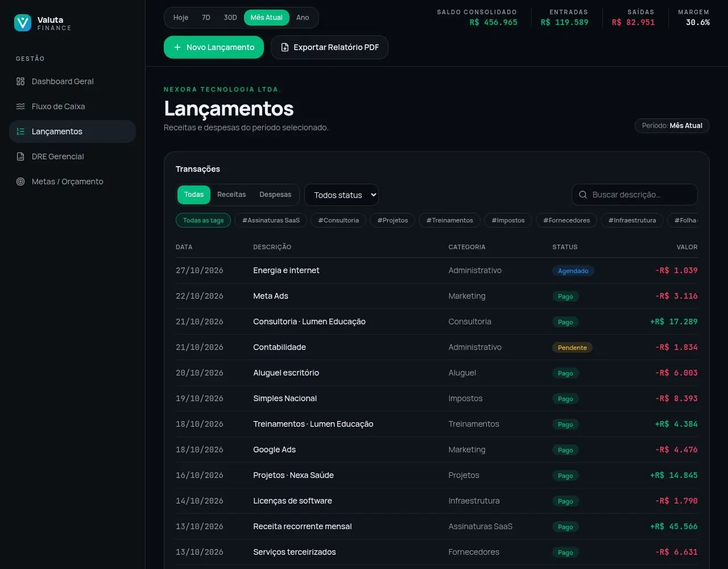Filter by #Fornecedores tag
The image size is (728, 569).
(x=566, y=220)
